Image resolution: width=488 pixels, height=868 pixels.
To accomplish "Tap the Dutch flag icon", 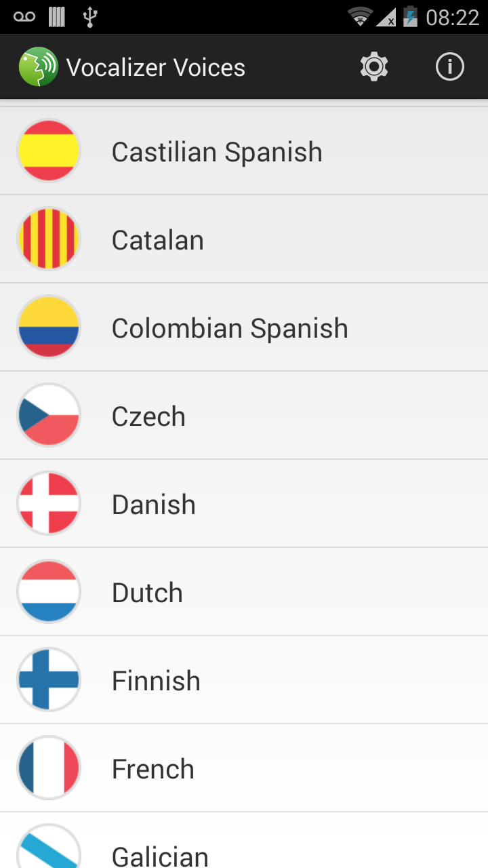I will (49, 591).
